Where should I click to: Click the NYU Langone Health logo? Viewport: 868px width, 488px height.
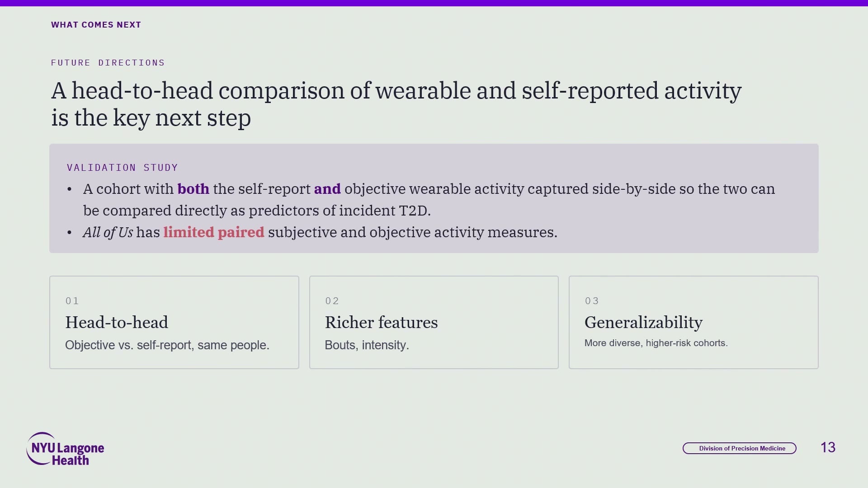click(x=65, y=449)
